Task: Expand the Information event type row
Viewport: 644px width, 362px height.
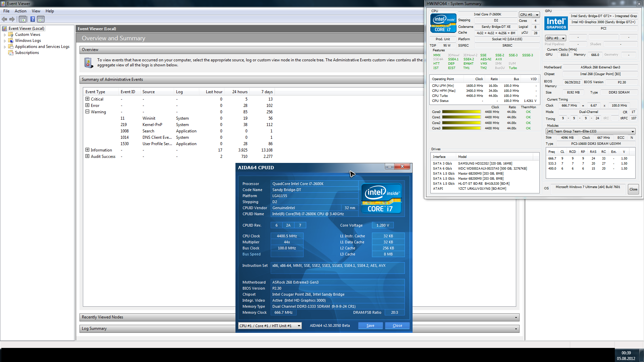Action: pyautogui.click(x=87, y=150)
